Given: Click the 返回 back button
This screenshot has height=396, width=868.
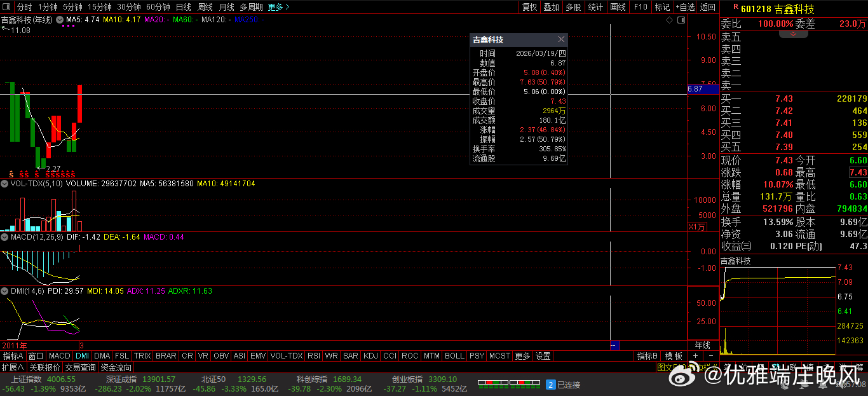Looking at the screenshot, I should [707, 7].
